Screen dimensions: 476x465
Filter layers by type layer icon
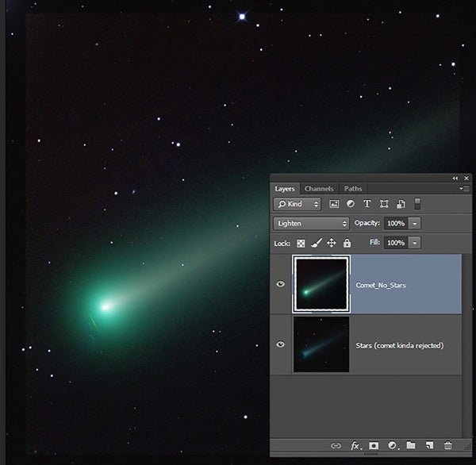tap(367, 203)
